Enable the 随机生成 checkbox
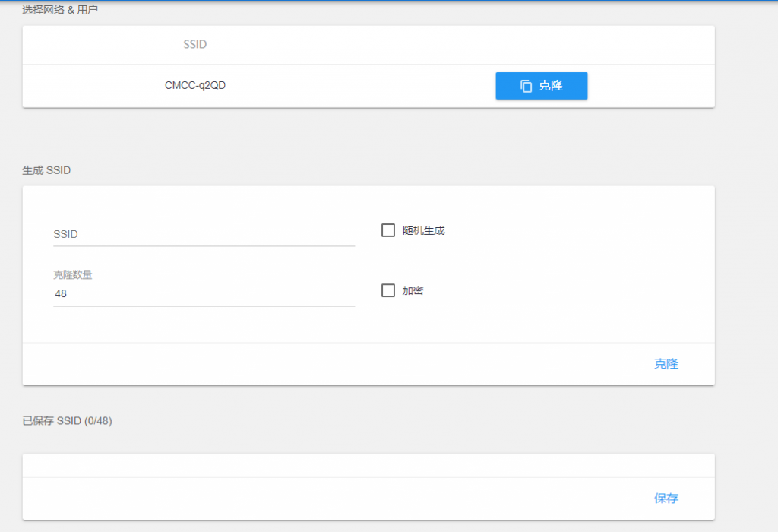Viewport: 778px width, 532px height. click(388, 230)
